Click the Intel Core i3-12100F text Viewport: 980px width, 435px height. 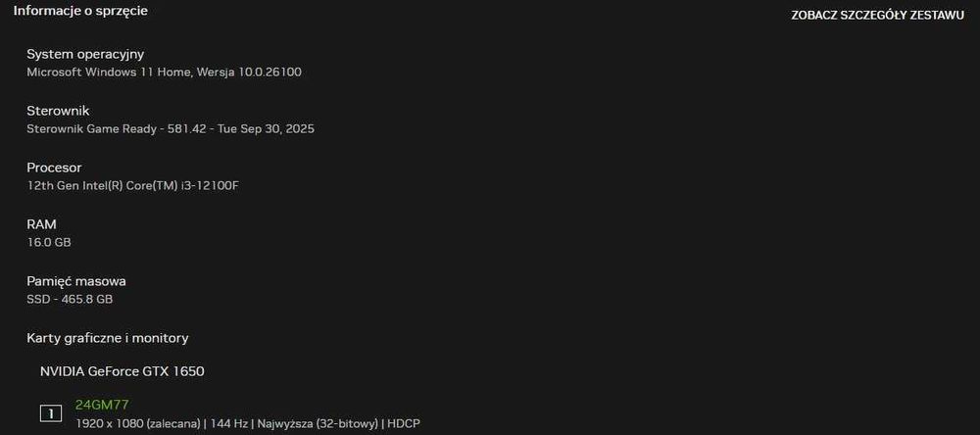[132, 185]
